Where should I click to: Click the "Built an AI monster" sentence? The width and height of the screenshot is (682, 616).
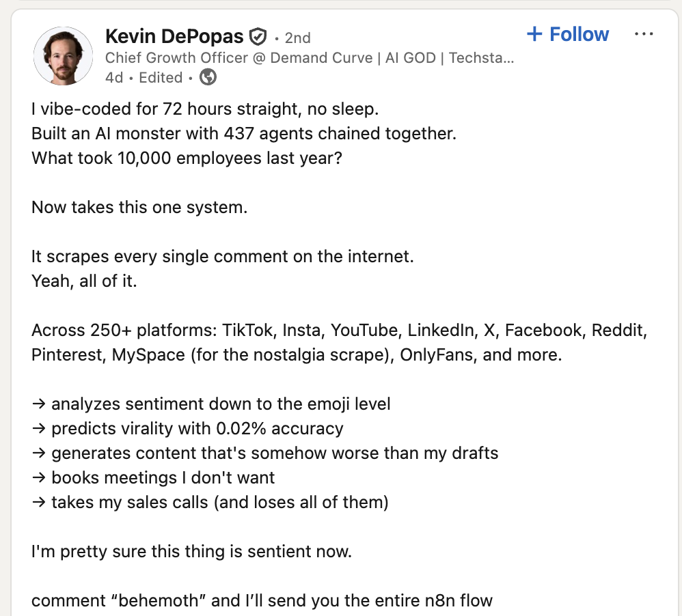click(x=243, y=133)
